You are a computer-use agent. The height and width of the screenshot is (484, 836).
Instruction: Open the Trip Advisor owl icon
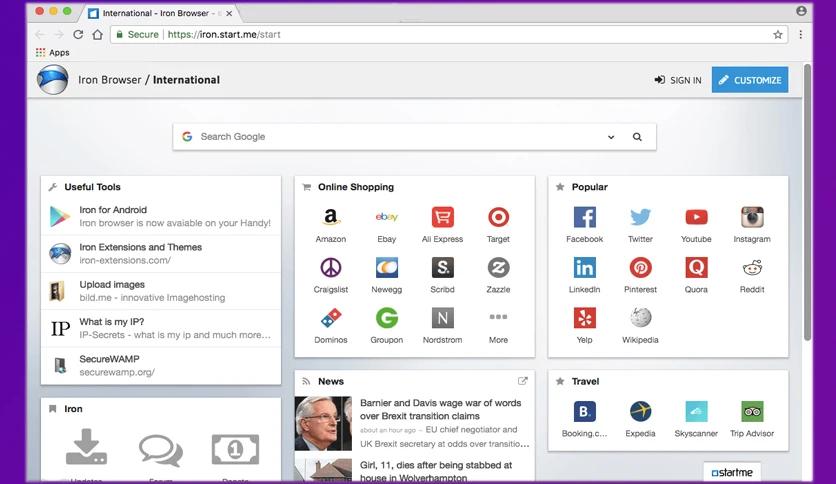click(x=752, y=412)
